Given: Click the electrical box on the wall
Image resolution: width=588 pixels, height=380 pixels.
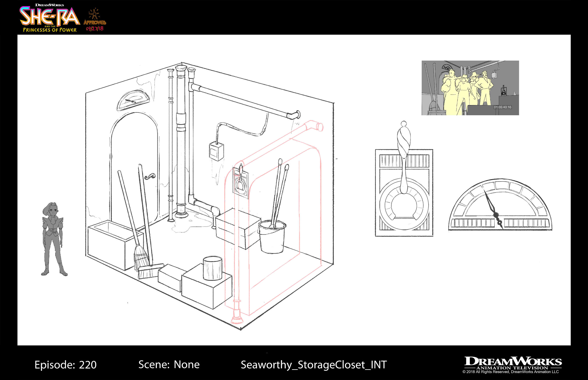Looking at the screenshot, I should pos(217,151).
